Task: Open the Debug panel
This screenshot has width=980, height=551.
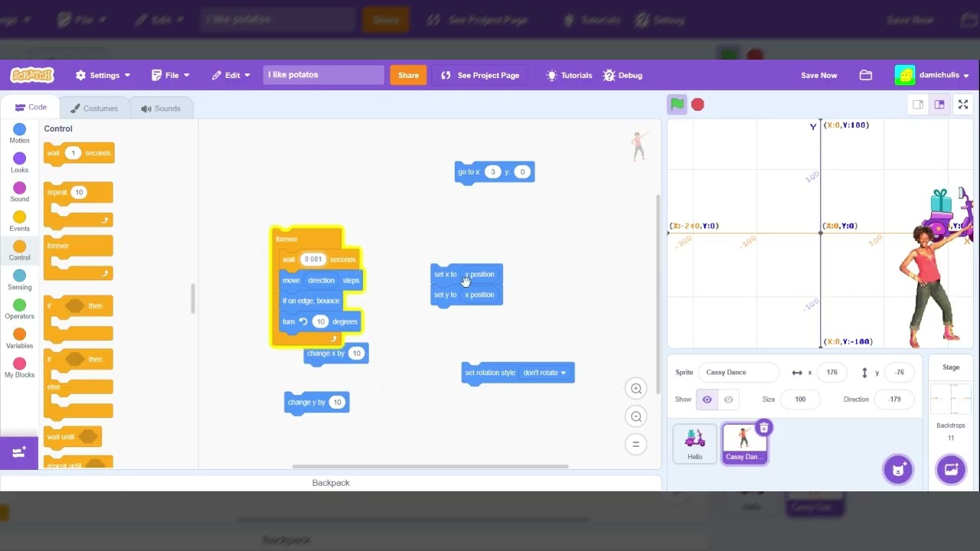Action: click(622, 75)
